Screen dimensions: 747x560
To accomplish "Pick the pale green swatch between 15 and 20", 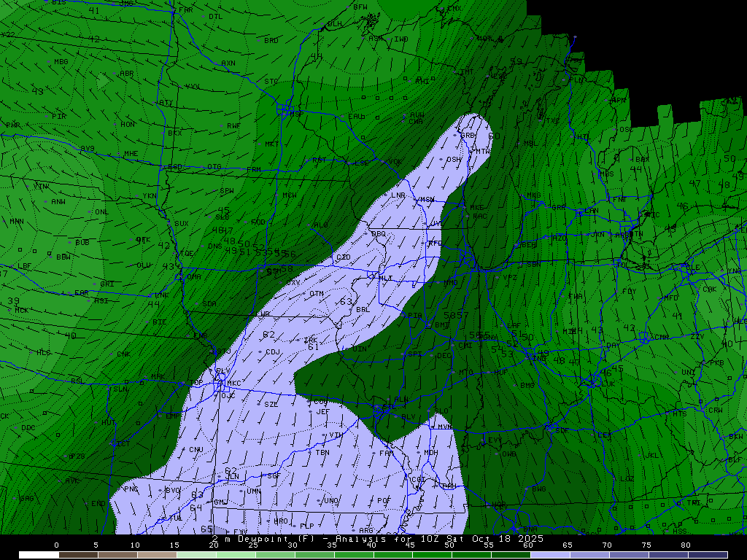I will (x=196, y=555).
